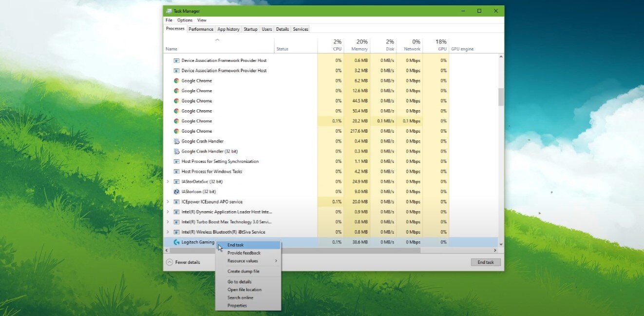Click the IAStorIcon (32 bit) process icon

coord(176,192)
